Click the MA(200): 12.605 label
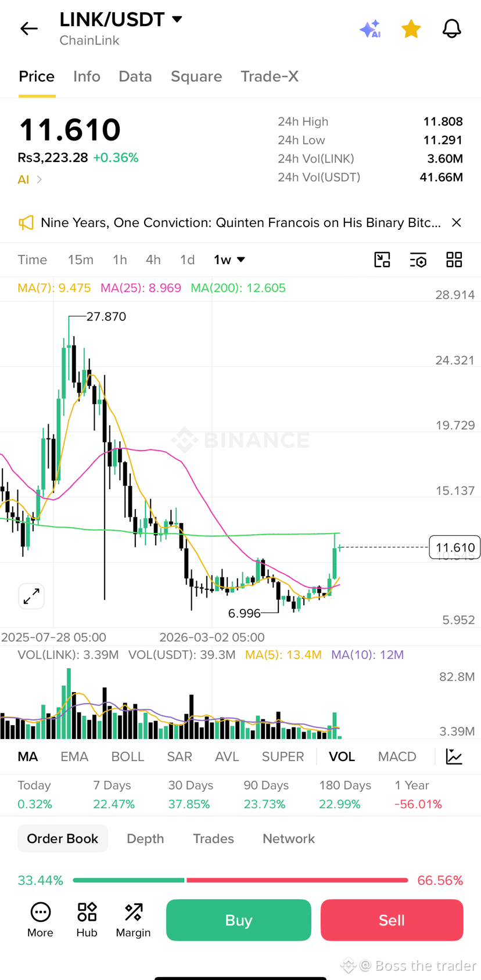Image resolution: width=481 pixels, height=980 pixels. [238, 288]
